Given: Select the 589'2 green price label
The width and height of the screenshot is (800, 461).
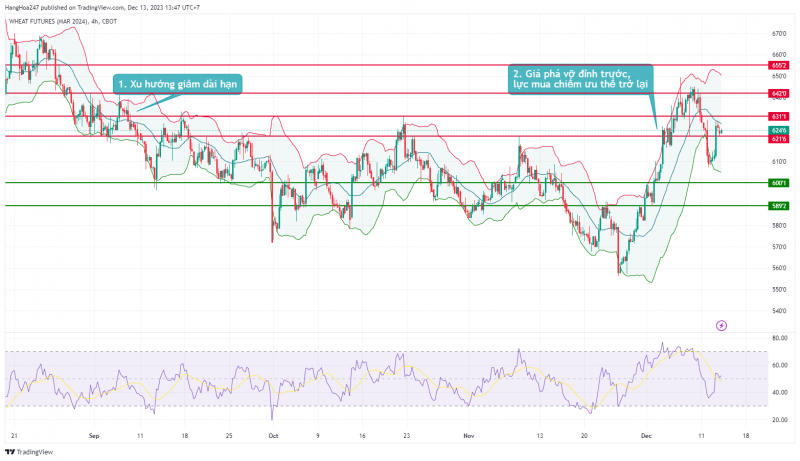Looking at the screenshot, I should 779,205.
